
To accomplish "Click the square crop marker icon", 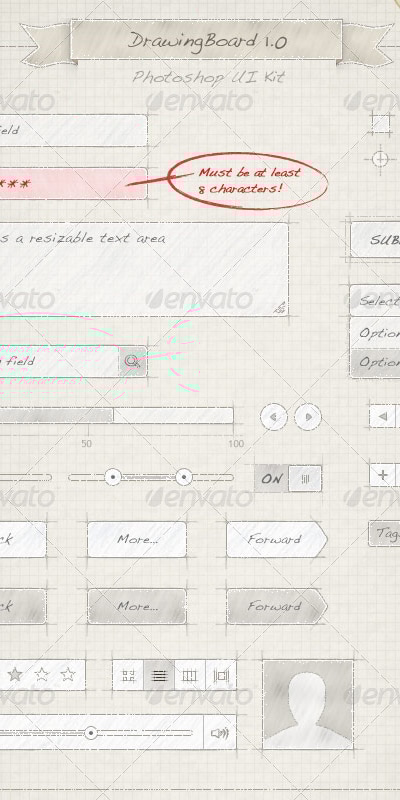I will point(380,123).
